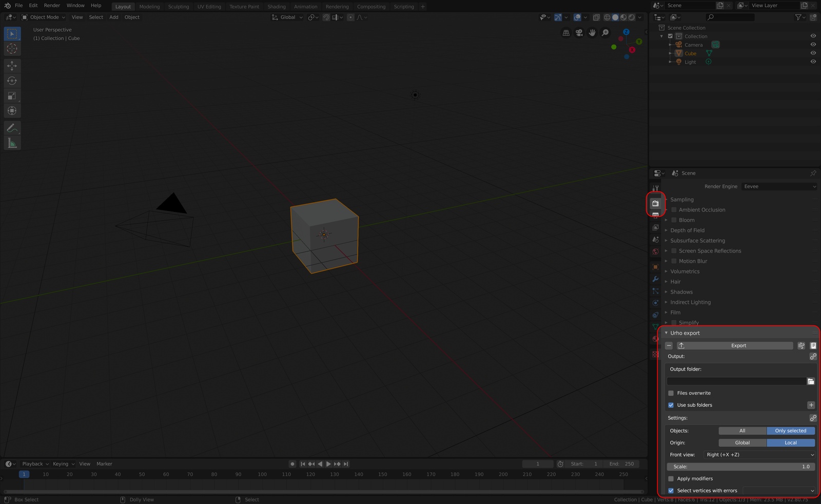The height and width of the screenshot is (504, 821).
Task: Open Front view Right (+X +Z) dropdown
Action: (x=759, y=455)
